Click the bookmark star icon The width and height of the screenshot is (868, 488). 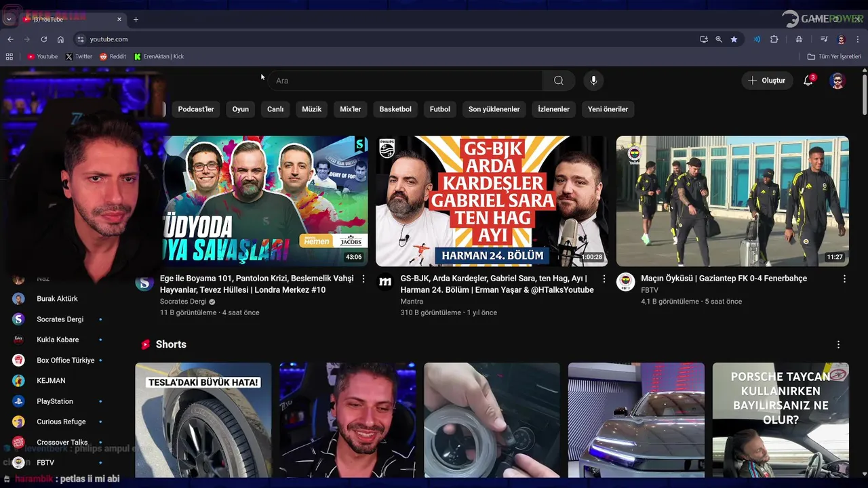pyautogui.click(x=734, y=39)
